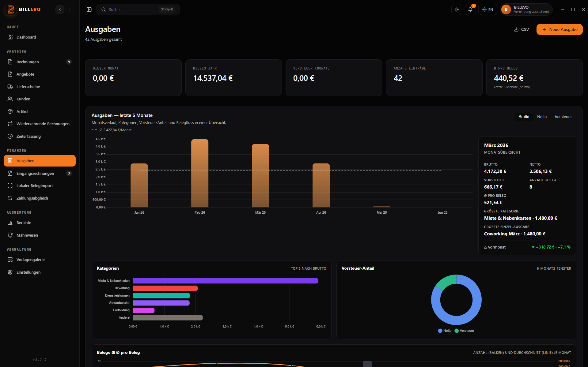The height and width of the screenshot is (367, 588).
Task: Click the Zahlungsabgleich arrows icon
Action: point(10,198)
